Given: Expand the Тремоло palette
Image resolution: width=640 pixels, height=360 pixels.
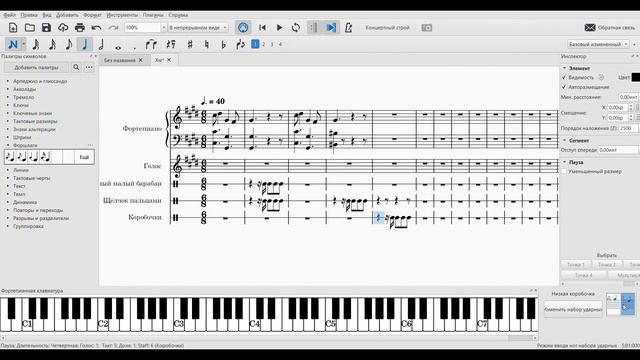Looking at the screenshot, I should [23, 97].
